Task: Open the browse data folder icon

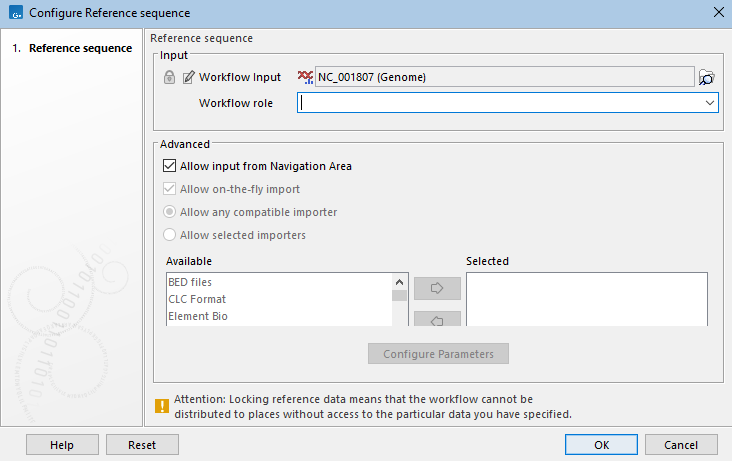Action: 708,77
